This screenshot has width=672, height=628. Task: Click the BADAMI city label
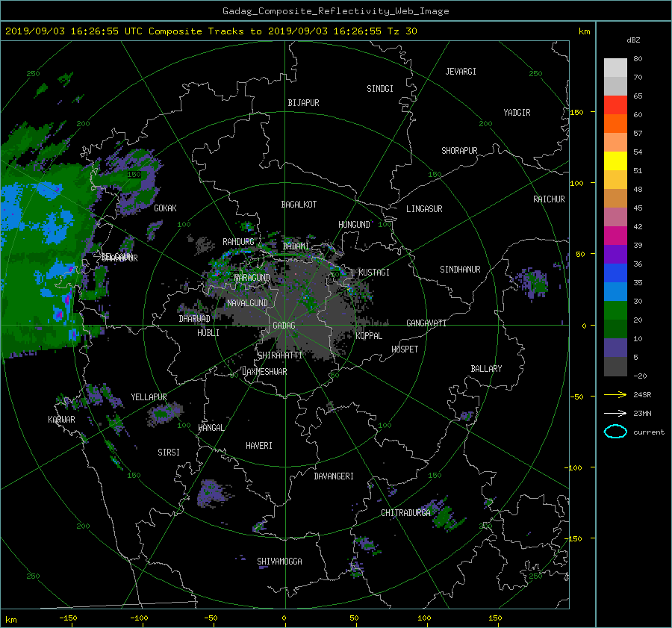(296, 246)
